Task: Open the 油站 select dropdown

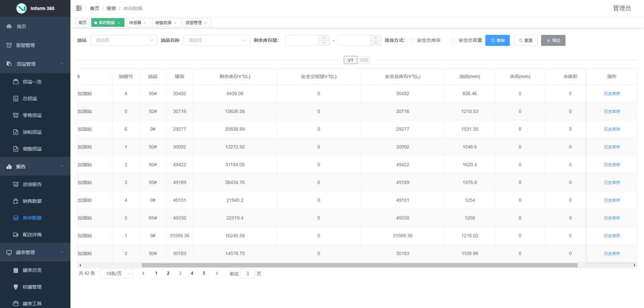Action: point(124,40)
